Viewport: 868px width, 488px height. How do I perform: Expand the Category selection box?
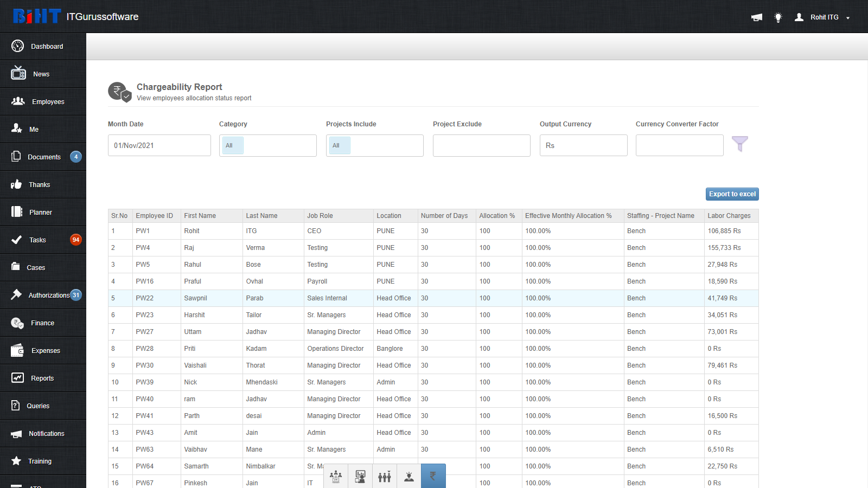pos(268,145)
